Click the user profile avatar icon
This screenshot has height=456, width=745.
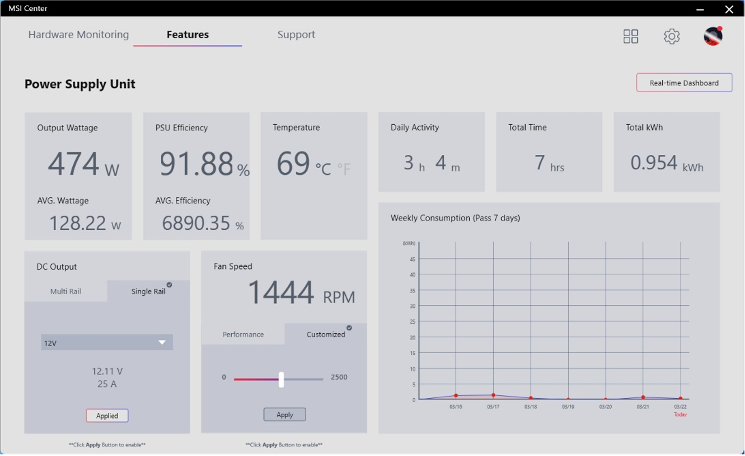click(713, 36)
